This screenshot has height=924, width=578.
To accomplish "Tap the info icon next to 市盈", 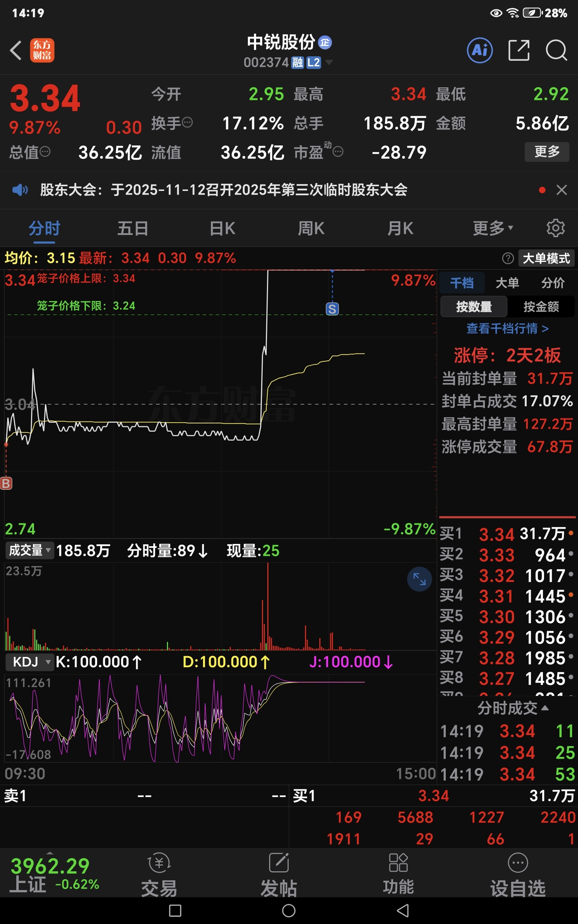I will [x=337, y=152].
